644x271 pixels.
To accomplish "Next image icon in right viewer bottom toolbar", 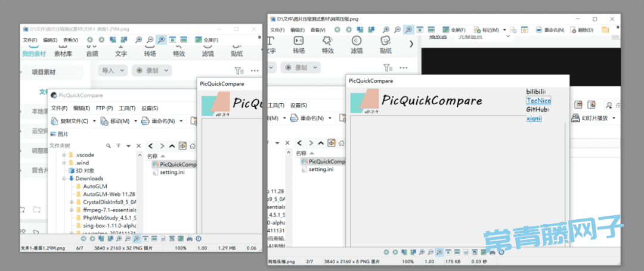I will click(x=395, y=252).
